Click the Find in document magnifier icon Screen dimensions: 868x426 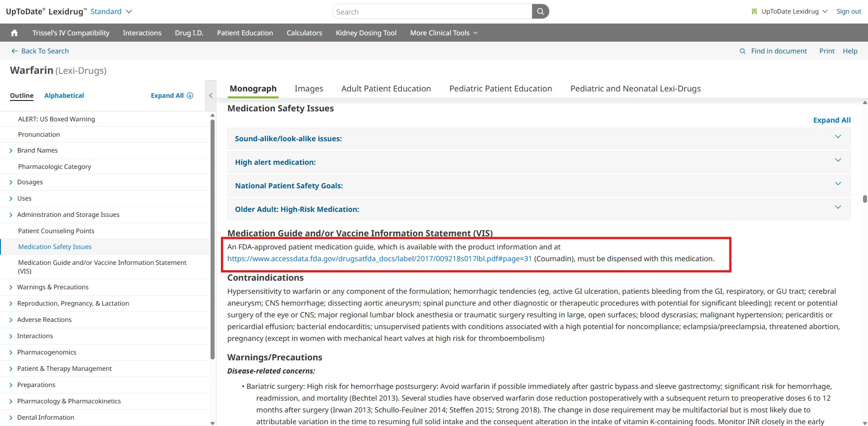click(x=743, y=51)
